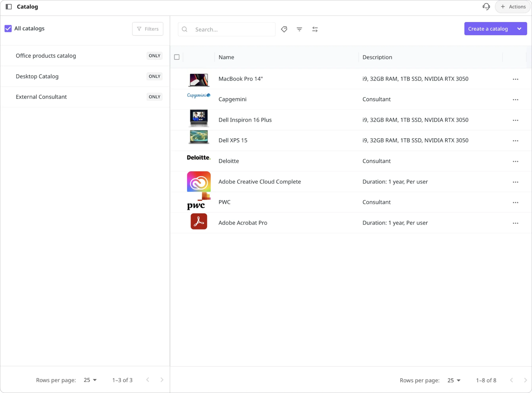Toggle the sidebar panel icon beside Catalog
The height and width of the screenshot is (393, 532).
coord(9,7)
